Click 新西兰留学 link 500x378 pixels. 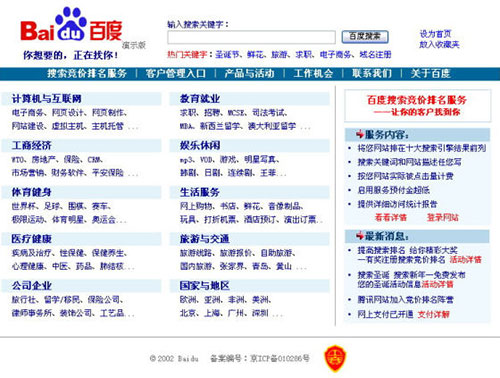[220, 126]
